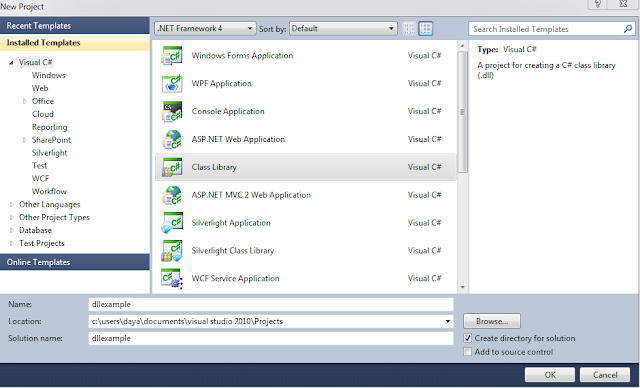Click the search magnifier icon
640x388 pixels.
click(x=628, y=29)
